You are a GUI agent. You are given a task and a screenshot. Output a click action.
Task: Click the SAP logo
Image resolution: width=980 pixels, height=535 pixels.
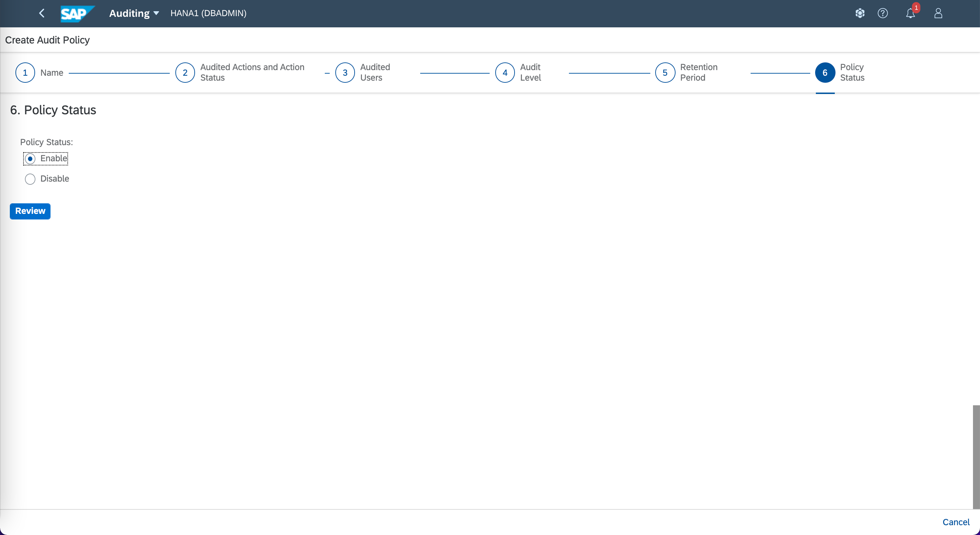(x=76, y=14)
